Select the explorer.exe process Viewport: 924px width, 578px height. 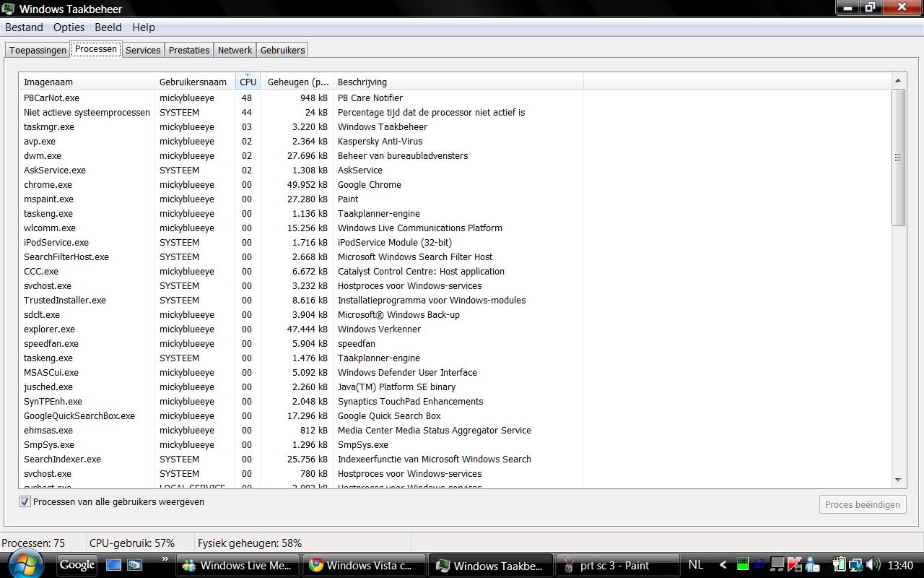(x=301, y=329)
